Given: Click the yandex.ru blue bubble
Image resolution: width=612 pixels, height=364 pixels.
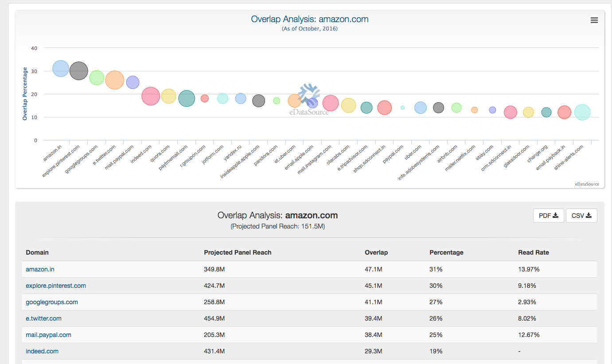Looking at the screenshot, I should click(x=241, y=98).
